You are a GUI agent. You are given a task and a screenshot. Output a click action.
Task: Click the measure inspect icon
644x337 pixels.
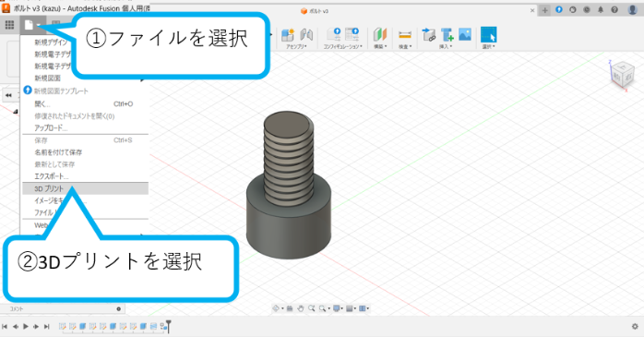[x=404, y=35]
